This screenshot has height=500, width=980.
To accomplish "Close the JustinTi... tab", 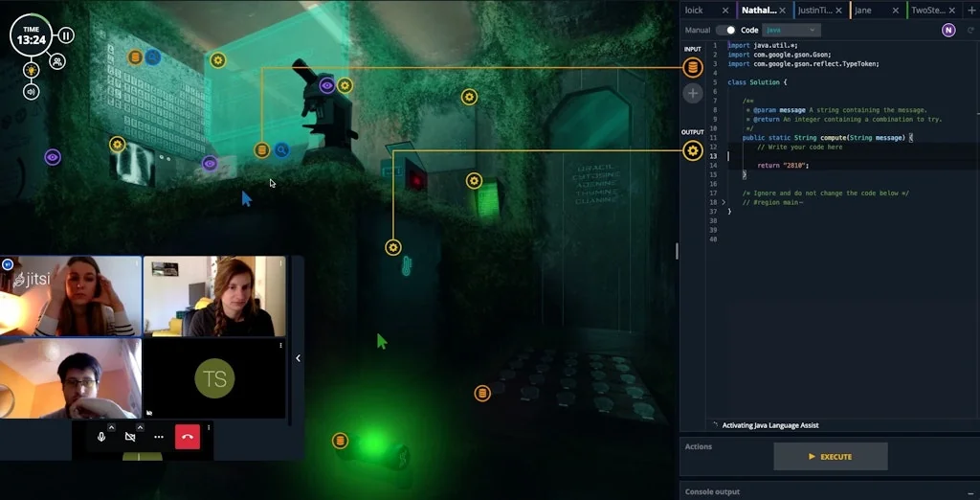I will (x=839, y=10).
